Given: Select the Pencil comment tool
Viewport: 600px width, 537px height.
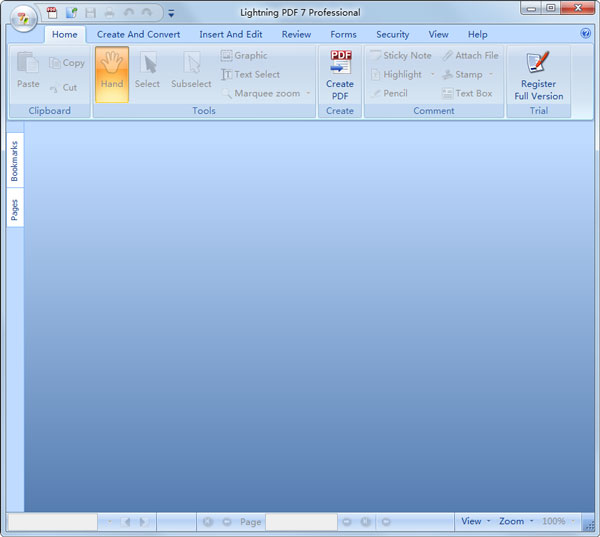Looking at the screenshot, I should [x=389, y=93].
